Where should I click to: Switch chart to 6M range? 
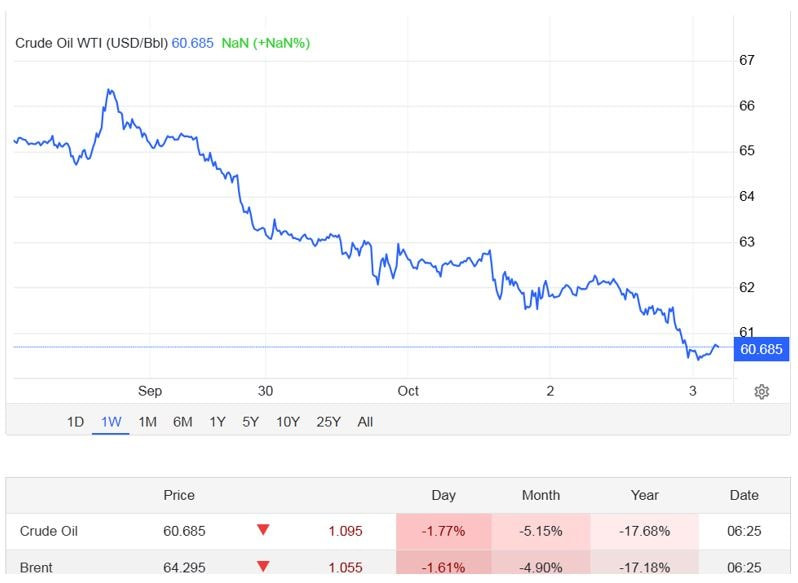[182, 422]
